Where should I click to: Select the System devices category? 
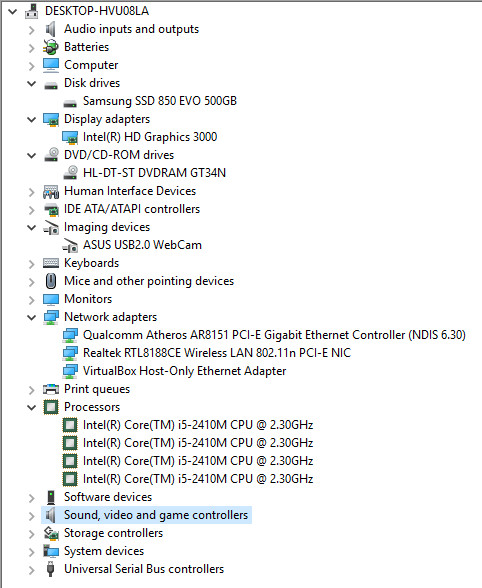104,551
